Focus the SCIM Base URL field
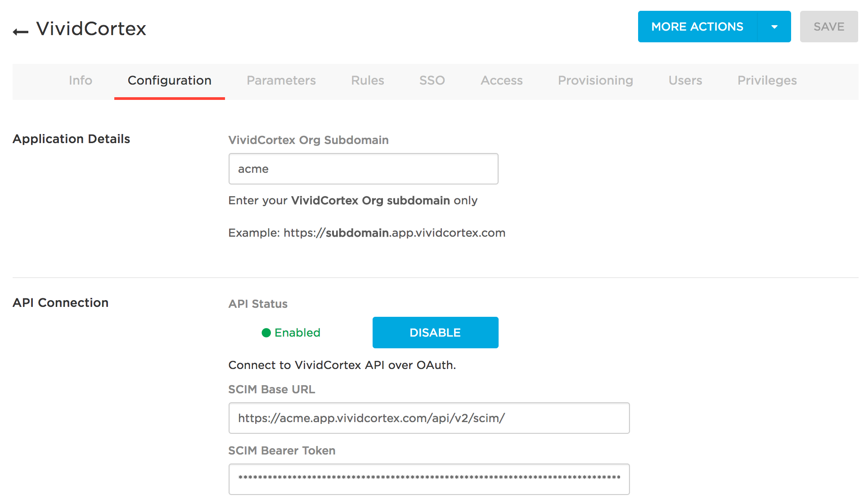The height and width of the screenshot is (504, 864). [429, 418]
